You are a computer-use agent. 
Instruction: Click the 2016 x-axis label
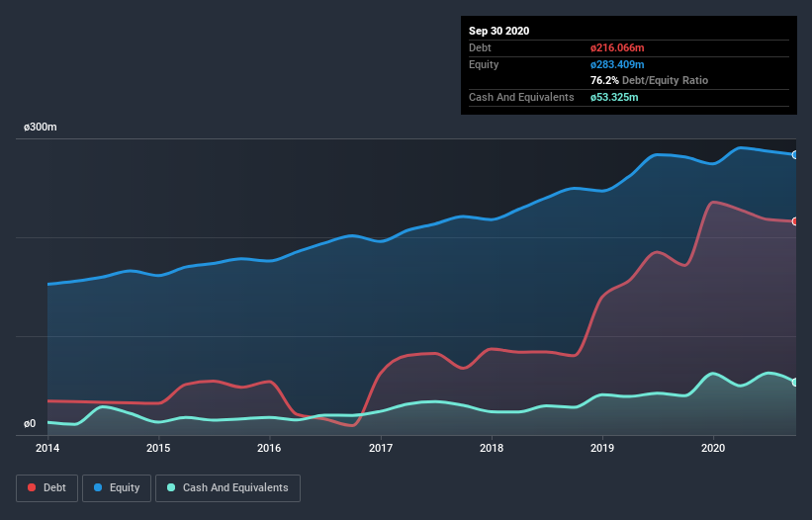pos(269,448)
